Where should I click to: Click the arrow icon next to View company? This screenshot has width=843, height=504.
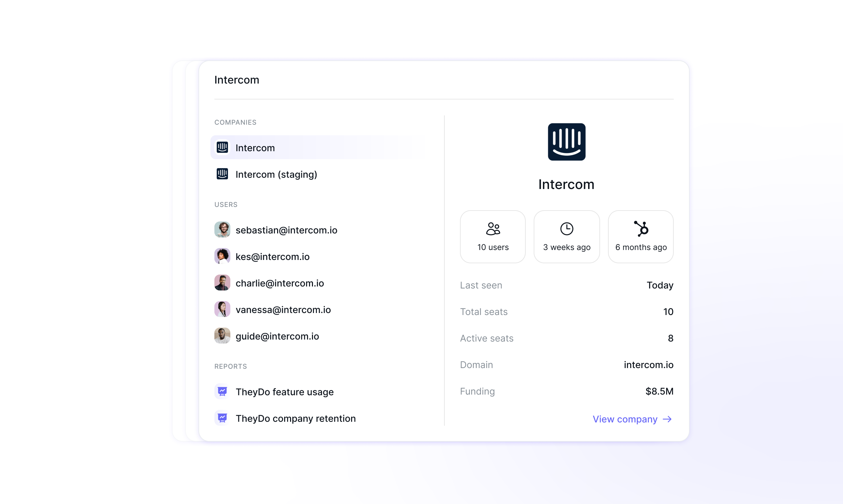pos(667,419)
